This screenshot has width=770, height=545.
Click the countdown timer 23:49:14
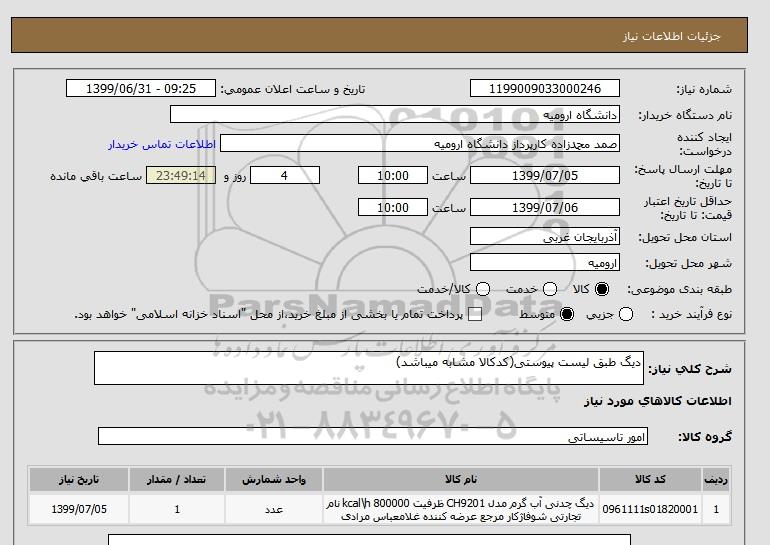click(x=181, y=175)
